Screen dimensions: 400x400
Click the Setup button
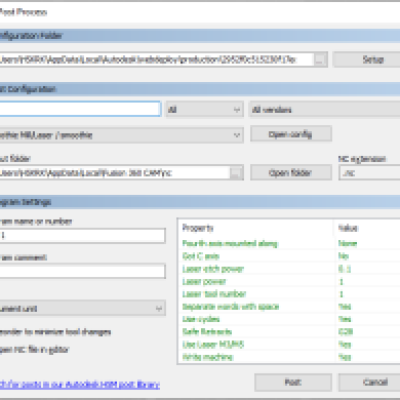[x=366, y=60]
